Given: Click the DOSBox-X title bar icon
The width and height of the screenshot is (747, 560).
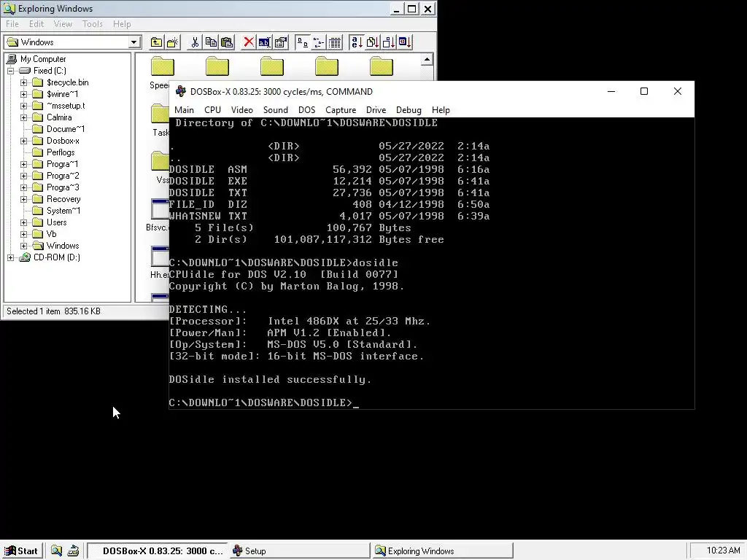Looking at the screenshot, I should (181, 91).
